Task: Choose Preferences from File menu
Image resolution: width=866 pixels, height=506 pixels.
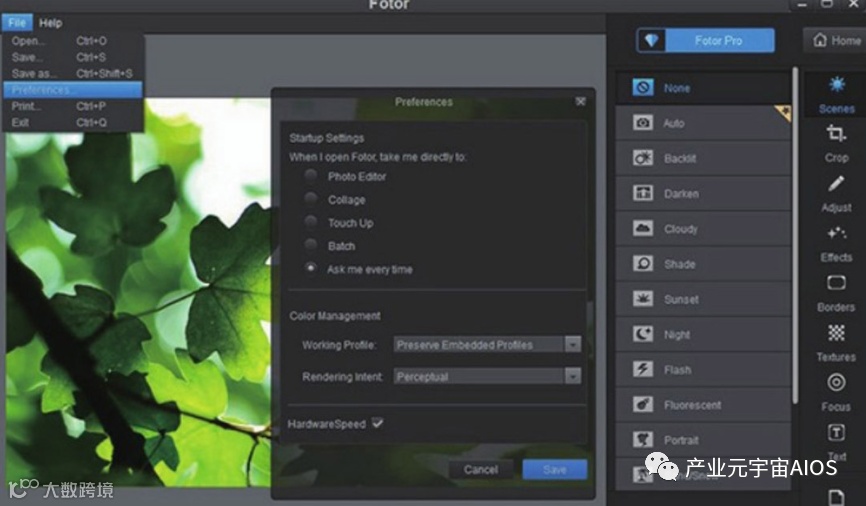Action: [72, 89]
